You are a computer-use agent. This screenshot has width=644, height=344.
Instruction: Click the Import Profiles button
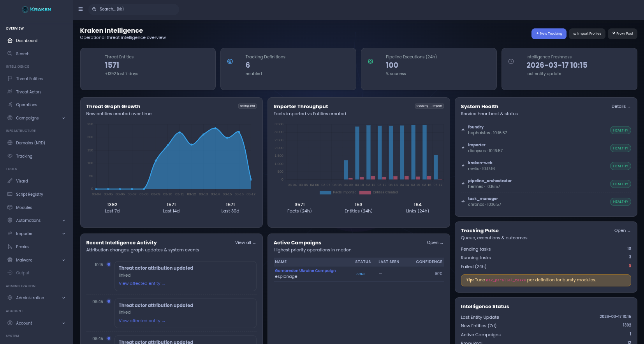587,34
